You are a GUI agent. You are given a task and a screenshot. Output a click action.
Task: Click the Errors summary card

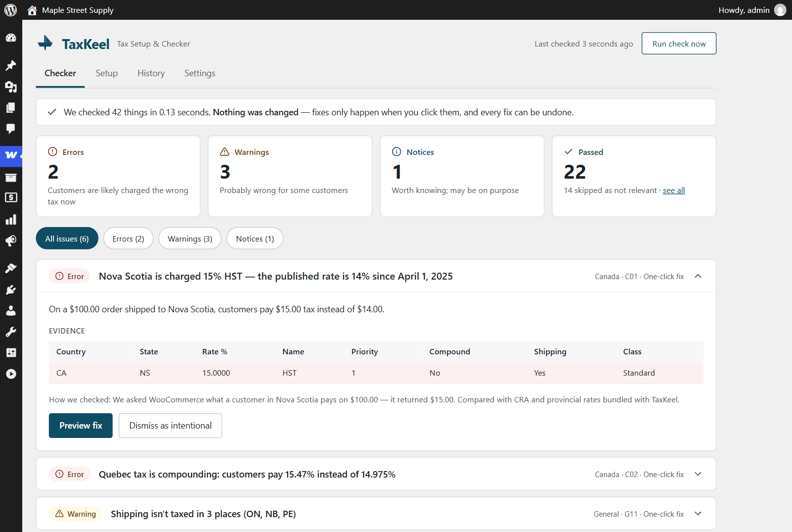(x=118, y=176)
